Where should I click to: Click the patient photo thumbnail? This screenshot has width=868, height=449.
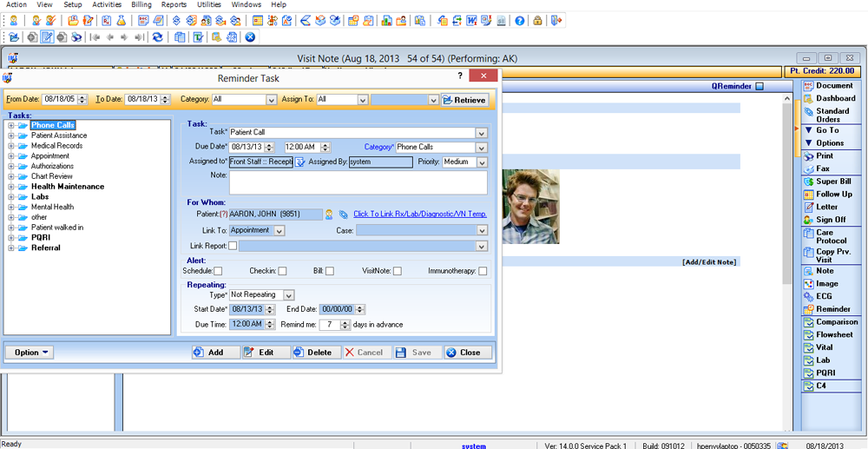pyautogui.click(x=532, y=207)
